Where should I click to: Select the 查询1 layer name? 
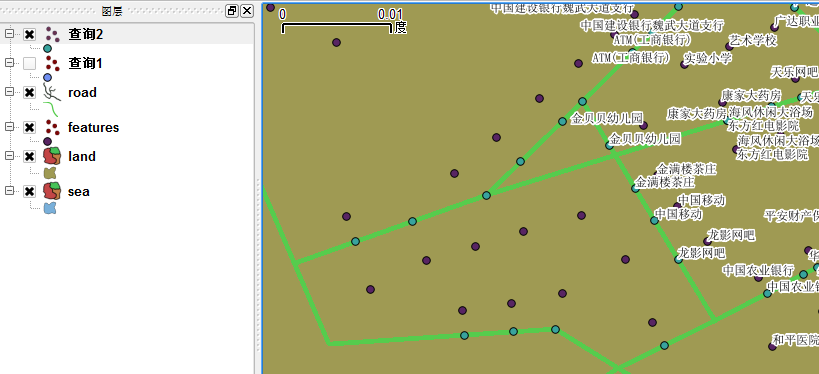[85, 63]
